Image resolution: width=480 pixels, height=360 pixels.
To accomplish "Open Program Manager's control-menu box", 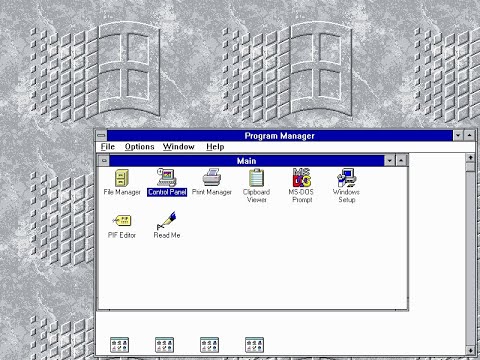I will coord(101,135).
